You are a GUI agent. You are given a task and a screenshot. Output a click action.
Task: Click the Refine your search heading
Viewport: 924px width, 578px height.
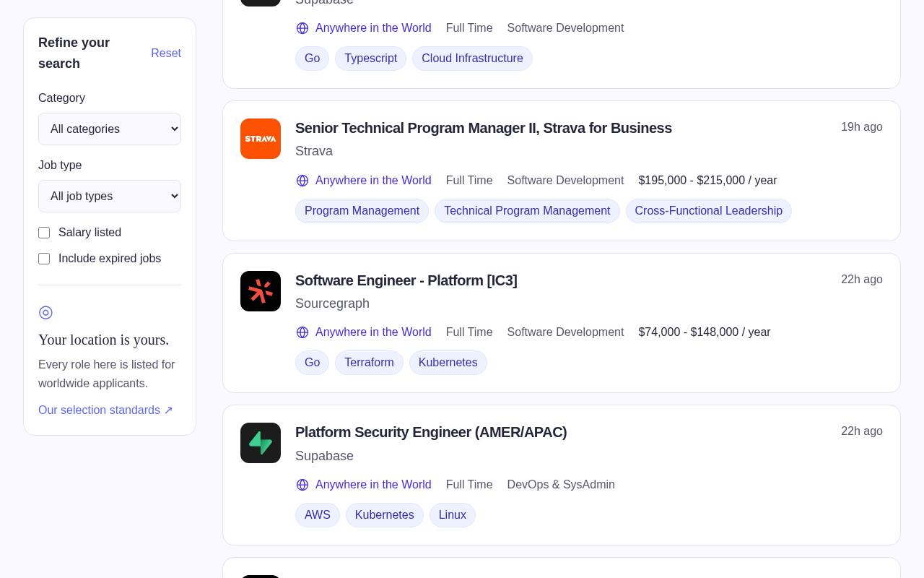pyautogui.click(x=74, y=53)
